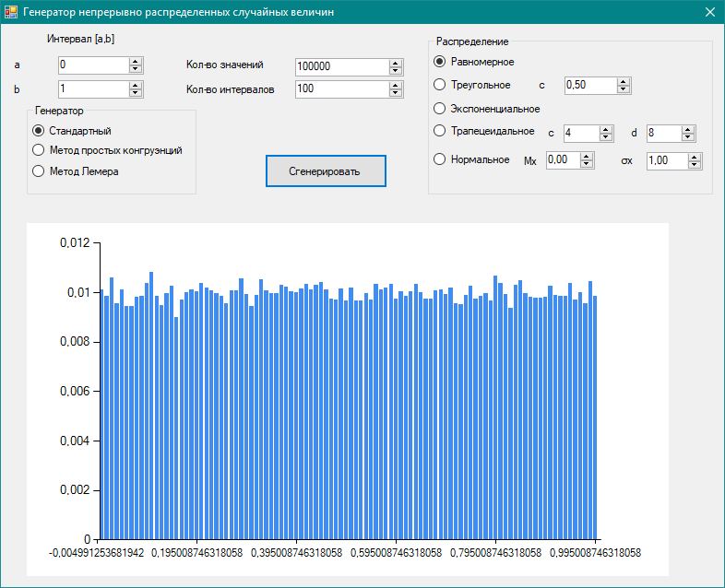Decrease interval value b with down arrow
Viewport: 725px width, 588px height.
[136, 93]
